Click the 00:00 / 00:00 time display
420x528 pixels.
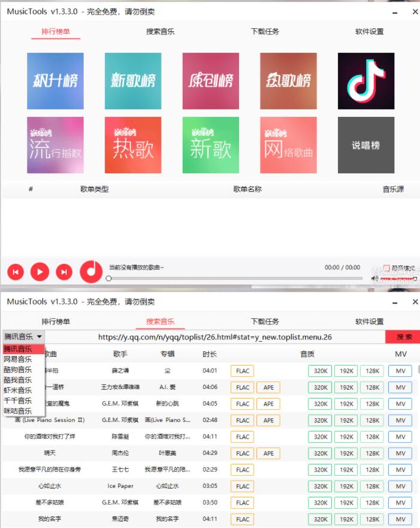click(x=342, y=267)
